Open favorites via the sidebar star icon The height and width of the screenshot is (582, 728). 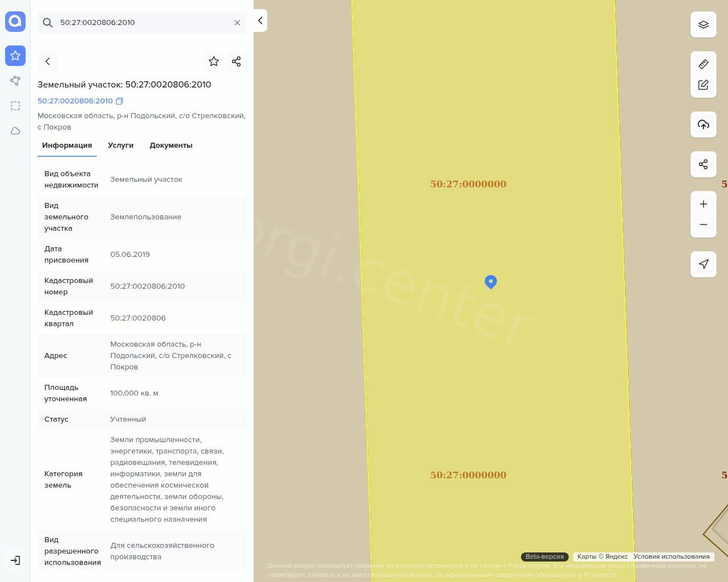click(15, 56)
